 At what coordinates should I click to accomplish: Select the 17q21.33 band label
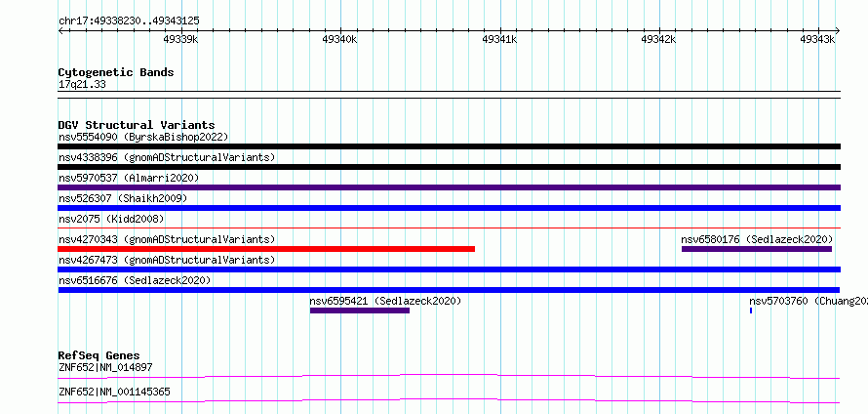pos(82,85)
